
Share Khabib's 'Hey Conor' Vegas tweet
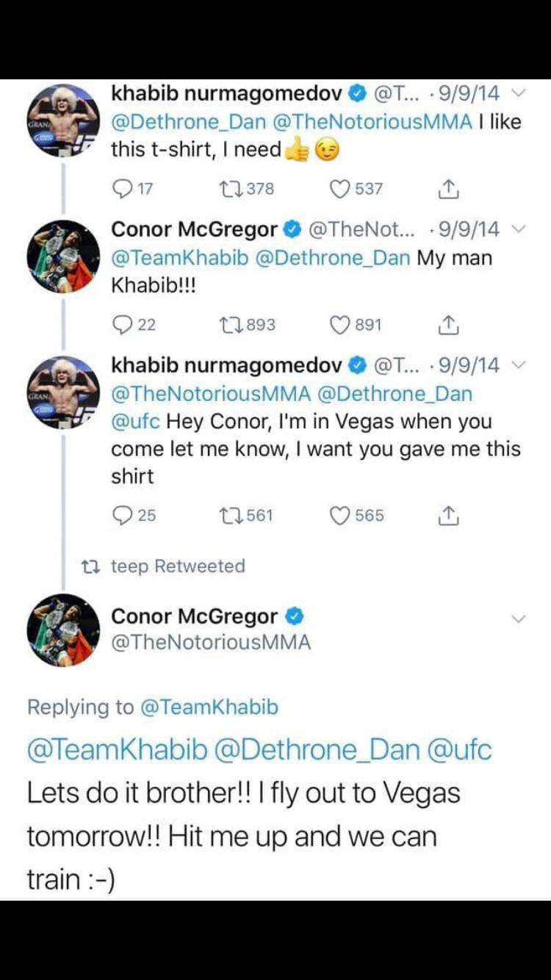tap(447, 516)
